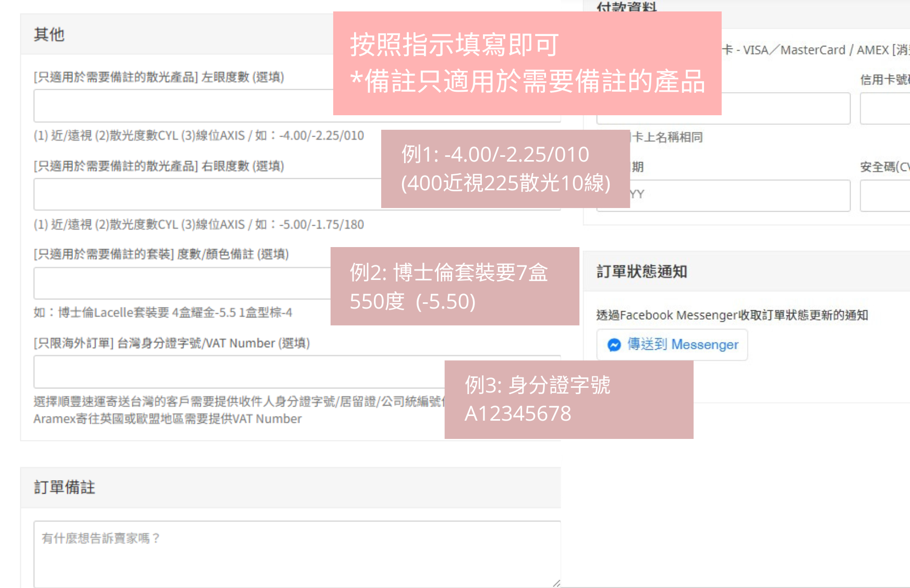Focus the 左眼度數 input field
Viewport: 910px width, 588px height.
(183, 106)
